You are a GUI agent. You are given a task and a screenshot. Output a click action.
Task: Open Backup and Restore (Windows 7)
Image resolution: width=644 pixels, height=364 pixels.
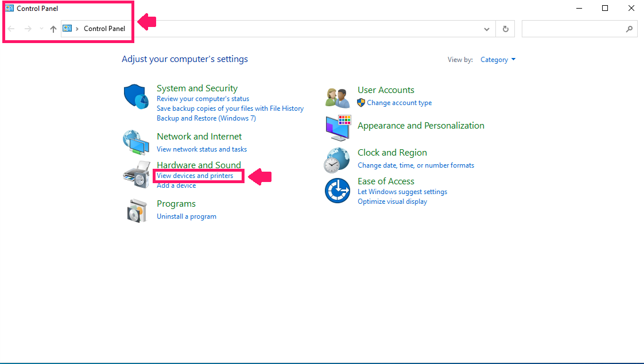click(x=206, y=118)
